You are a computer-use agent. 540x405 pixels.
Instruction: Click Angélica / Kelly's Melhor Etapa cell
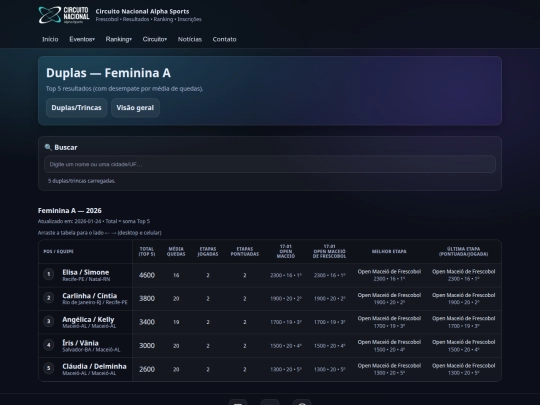pos(389,322)
